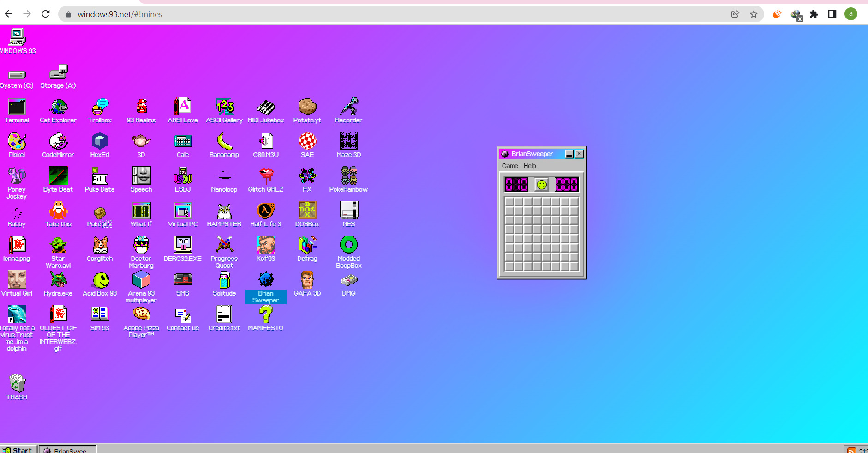Open the Trollbox chat icon
Image resolution: width=868 pixels, height=453 pixels.
[x=100, y=107]
